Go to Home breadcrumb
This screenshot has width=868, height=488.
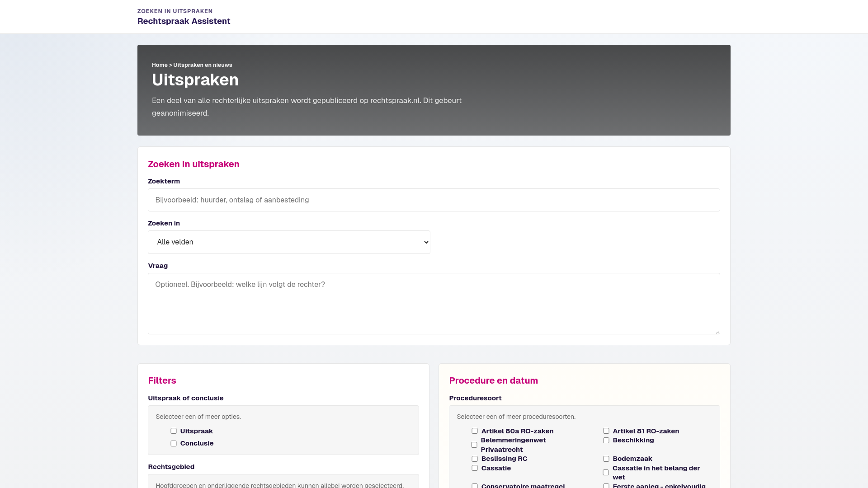click(x=160, y=65)
